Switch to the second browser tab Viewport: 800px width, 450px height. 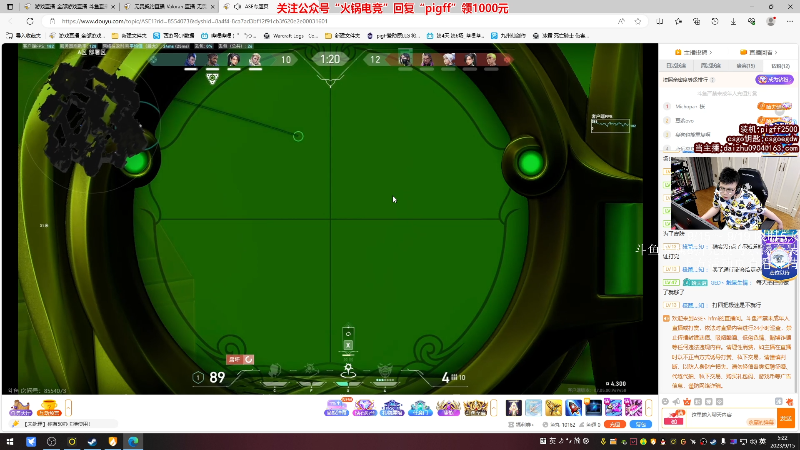[168, 7]
